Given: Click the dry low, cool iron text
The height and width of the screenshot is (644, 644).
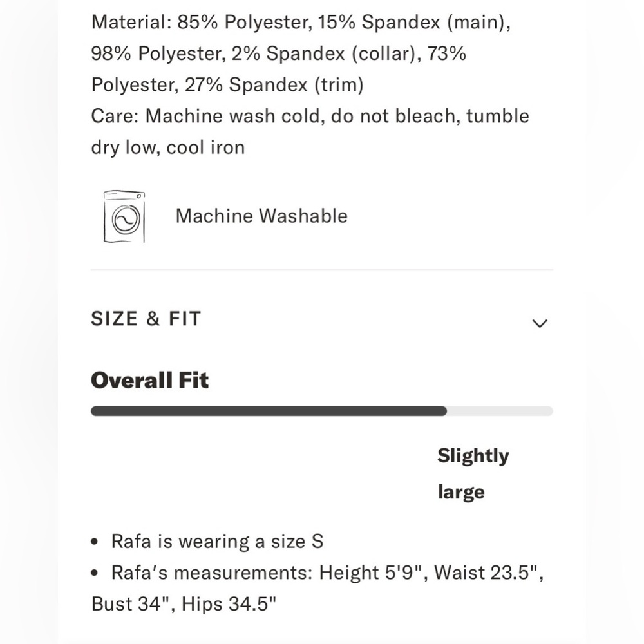Looking at the screenshot, I should (168, 147).
